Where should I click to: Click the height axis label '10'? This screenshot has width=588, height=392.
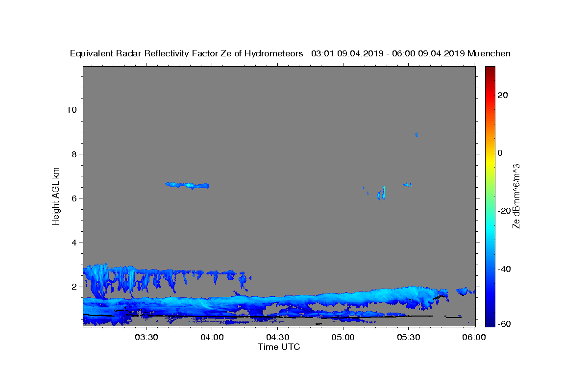72,110
